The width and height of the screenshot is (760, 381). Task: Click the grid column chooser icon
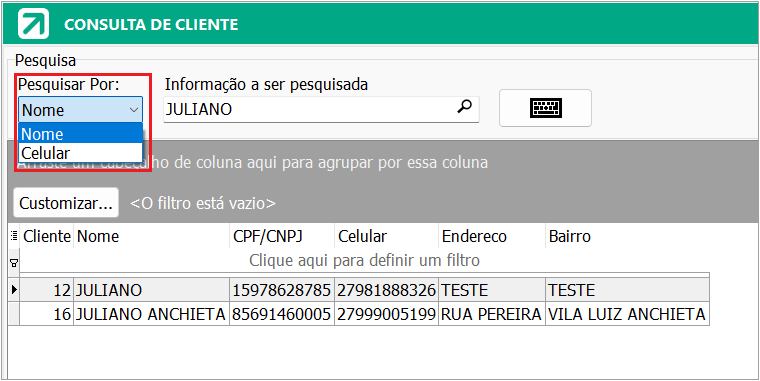click(x=13, y=236)
